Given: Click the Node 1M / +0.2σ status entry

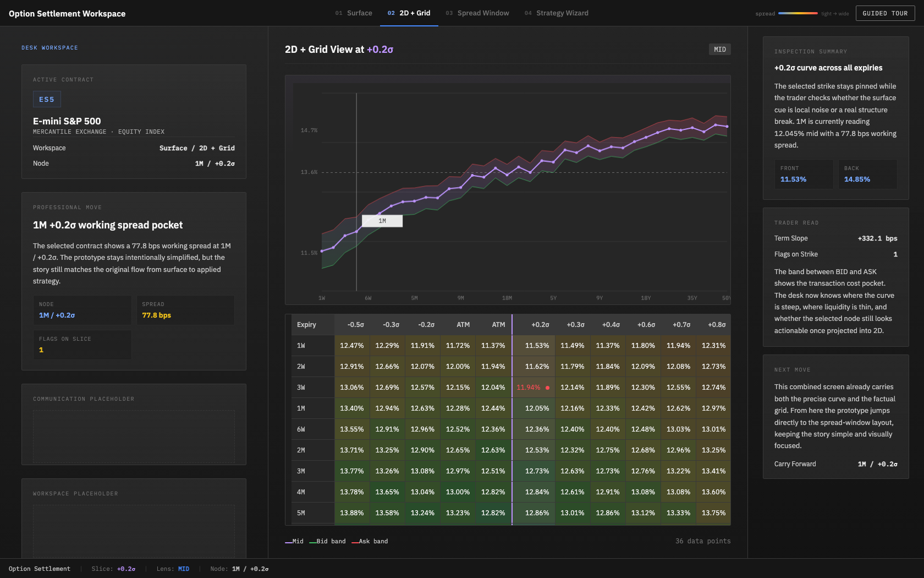Looking at the screenshot, I should [x=239, y=569].
